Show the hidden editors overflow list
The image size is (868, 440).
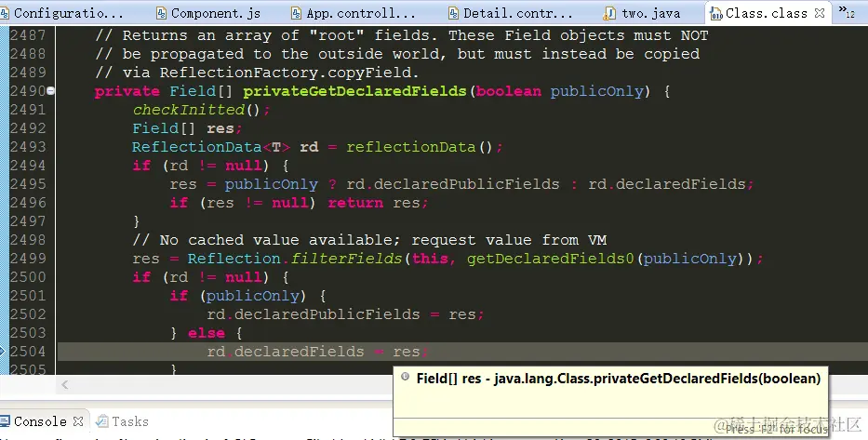847,11
